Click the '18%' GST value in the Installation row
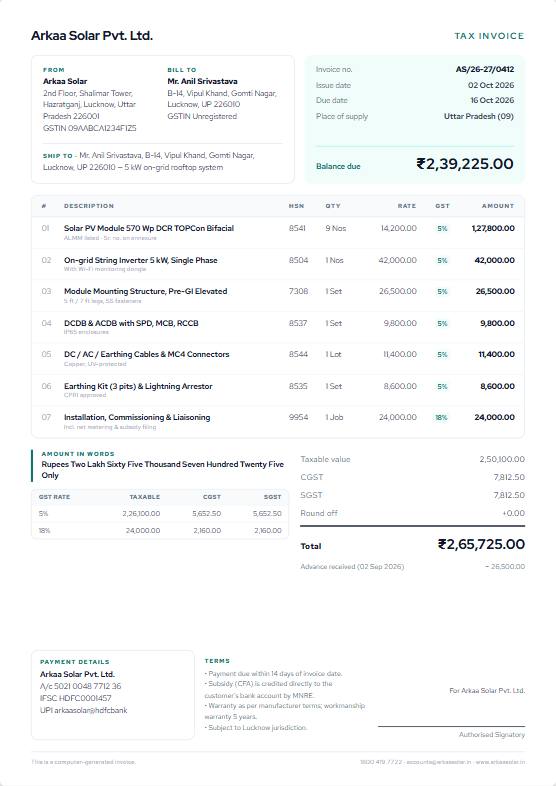This screenshot has height=786, width=556. [441, 418]
